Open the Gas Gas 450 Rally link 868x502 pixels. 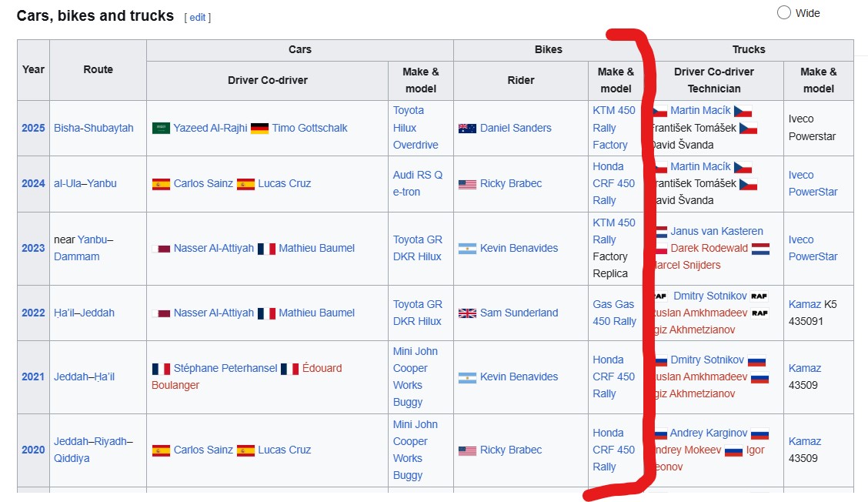click(614, 313)
